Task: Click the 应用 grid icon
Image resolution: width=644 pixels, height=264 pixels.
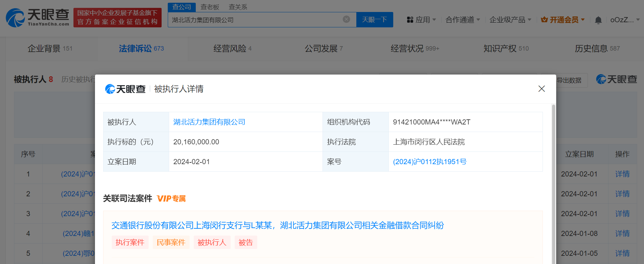Action: [x=410, y=20]
